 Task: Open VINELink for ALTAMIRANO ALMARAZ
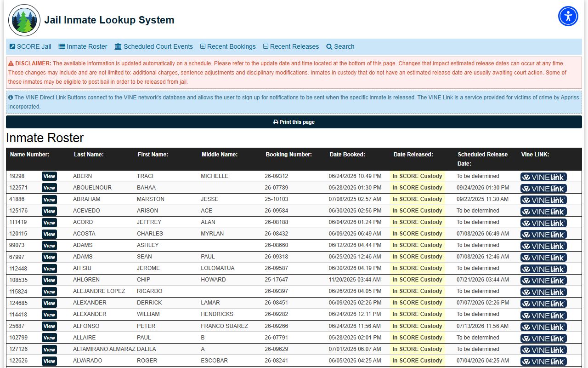coord(543,350)
